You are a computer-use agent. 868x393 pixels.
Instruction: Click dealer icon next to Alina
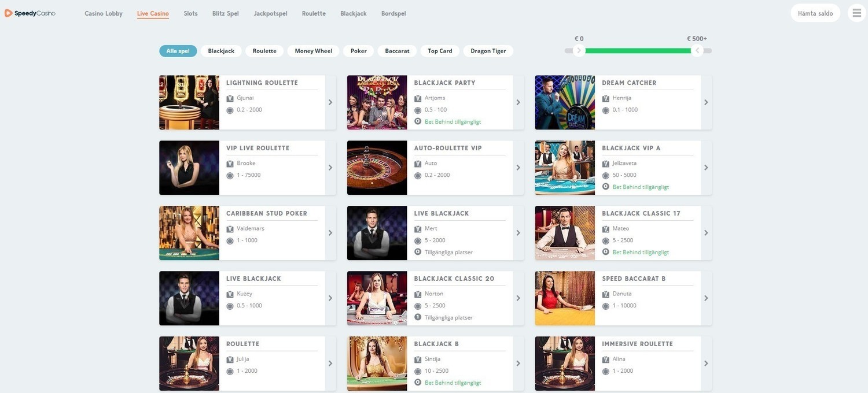pos(606,359)
